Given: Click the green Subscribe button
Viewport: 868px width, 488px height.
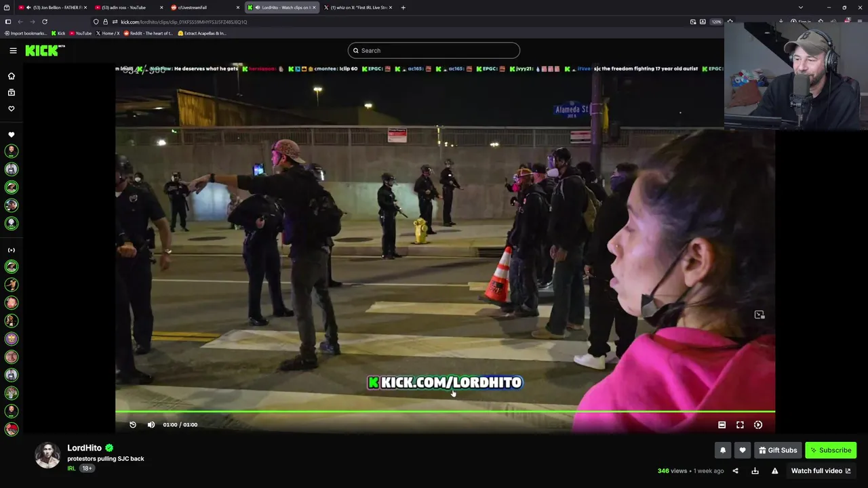Looking at the screenshot, I should point(831,450).
